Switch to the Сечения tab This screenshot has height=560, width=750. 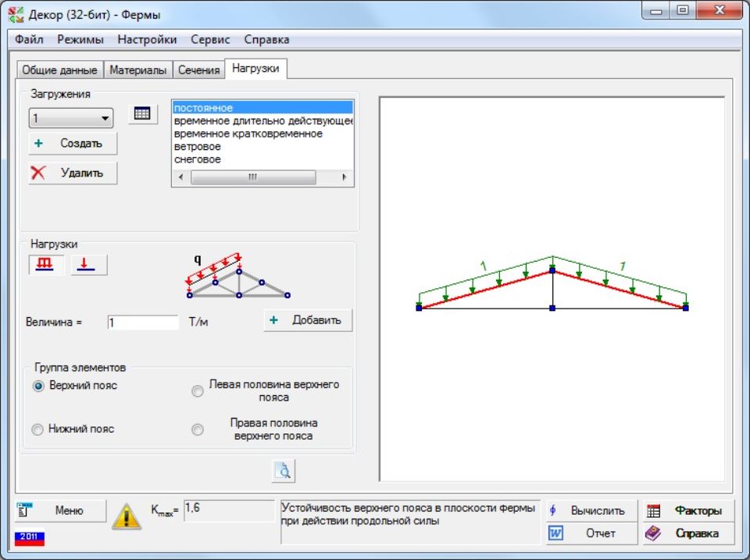point(198,70)
